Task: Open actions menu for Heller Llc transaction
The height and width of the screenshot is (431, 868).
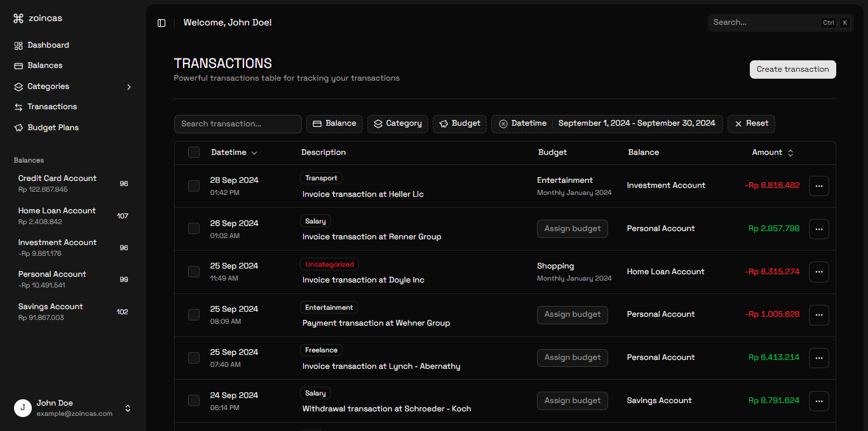Action: coord(818,186)
